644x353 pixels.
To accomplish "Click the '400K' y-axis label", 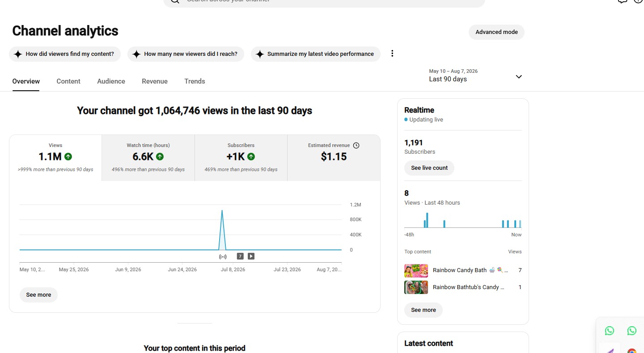I will pyautogui.click(x=356, y=235).
